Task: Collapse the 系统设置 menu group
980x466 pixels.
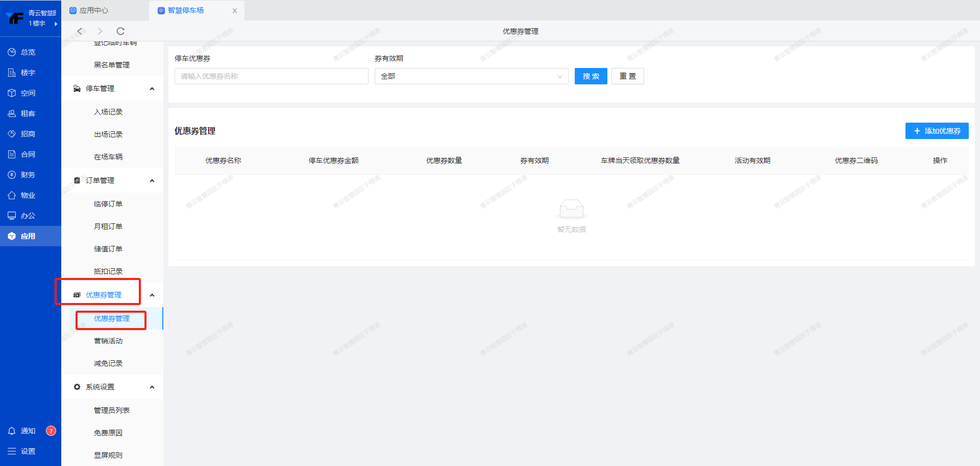Action: pos(152,387)
